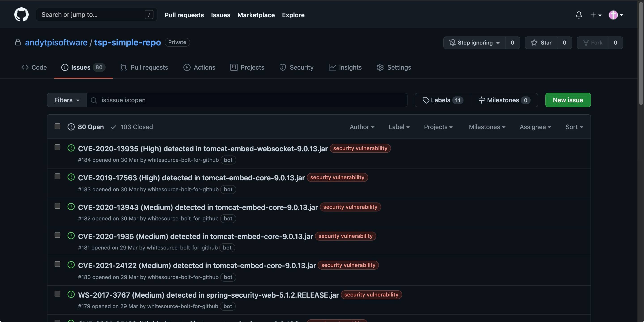This screenshot has height=322, width=644.
Task: Switch to the Actions tab
Action: coord(199,67)
